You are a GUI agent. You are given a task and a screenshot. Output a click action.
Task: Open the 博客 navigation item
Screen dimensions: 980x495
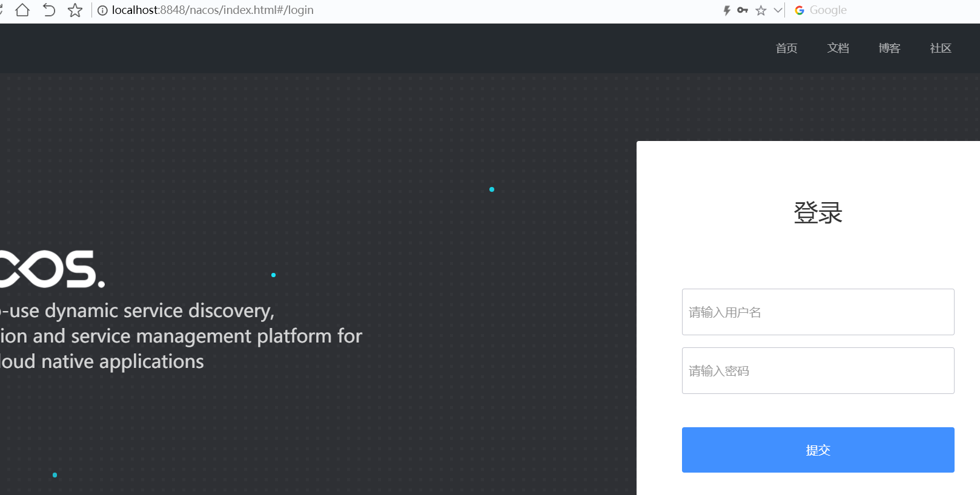890,48
